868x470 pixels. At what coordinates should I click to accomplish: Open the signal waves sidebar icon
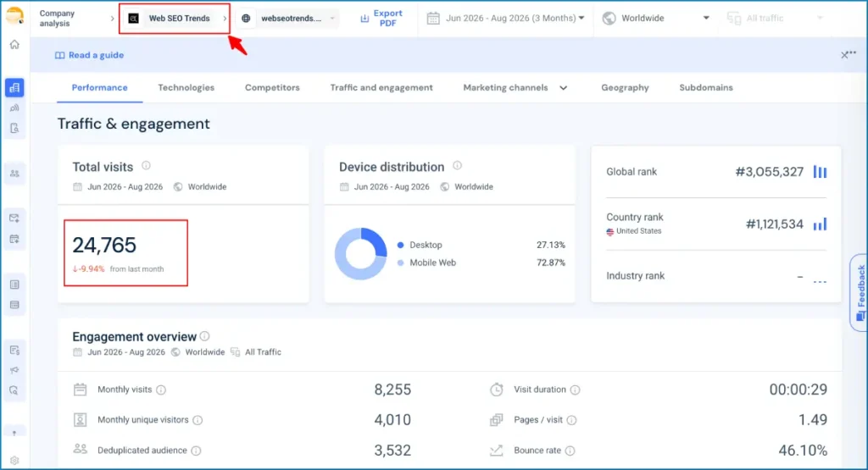14,108
